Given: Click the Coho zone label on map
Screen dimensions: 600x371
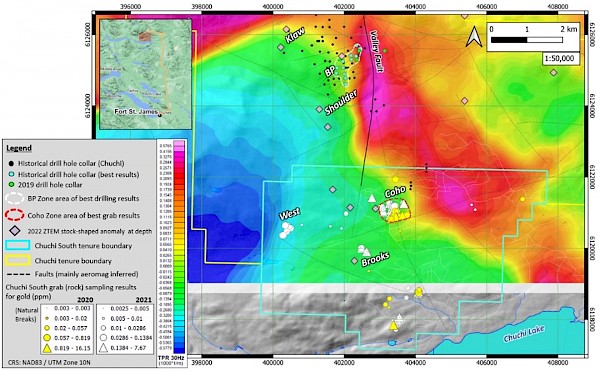Looking at the screenshot, I should [395, 192].
